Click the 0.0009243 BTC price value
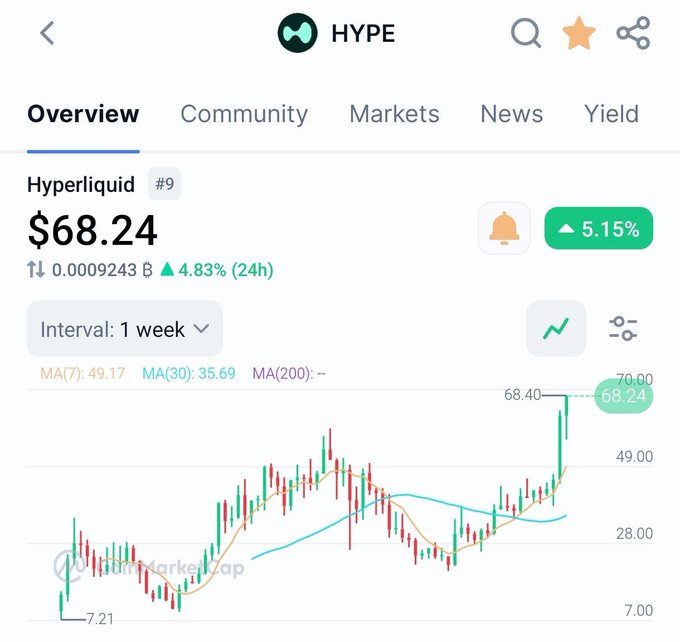 [x=102, y=270]
